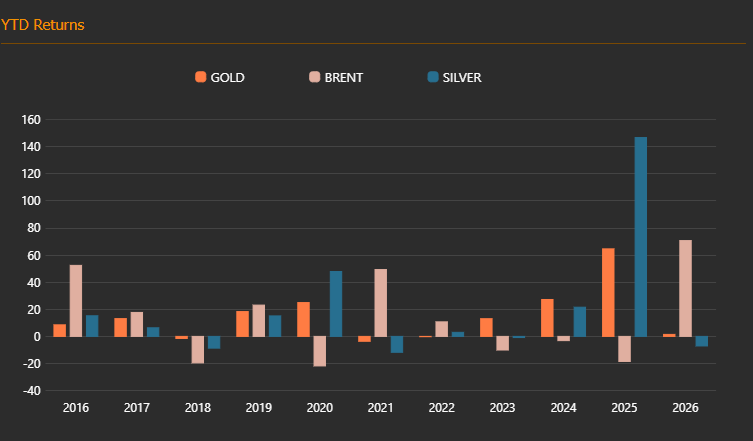Image resolution: width=753 pixels, height=441 pixels.
Task: Click the 2016 x-axis label
Action: [76, 408]
